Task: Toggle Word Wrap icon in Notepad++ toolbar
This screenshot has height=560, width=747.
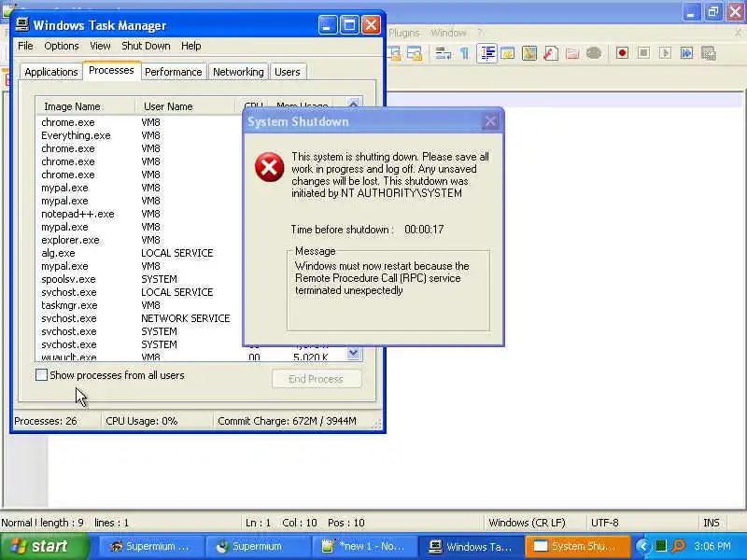Action: (443, 53)
